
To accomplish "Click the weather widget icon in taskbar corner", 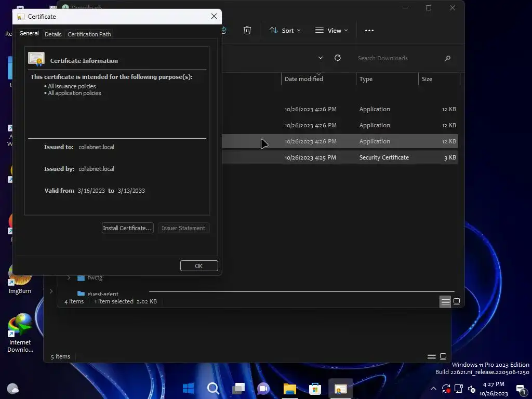I will coord(13,388).
